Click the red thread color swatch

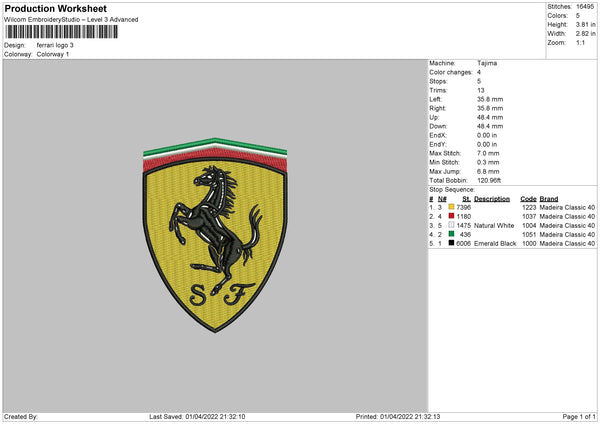pyautogui.click(x=451, y=216)
